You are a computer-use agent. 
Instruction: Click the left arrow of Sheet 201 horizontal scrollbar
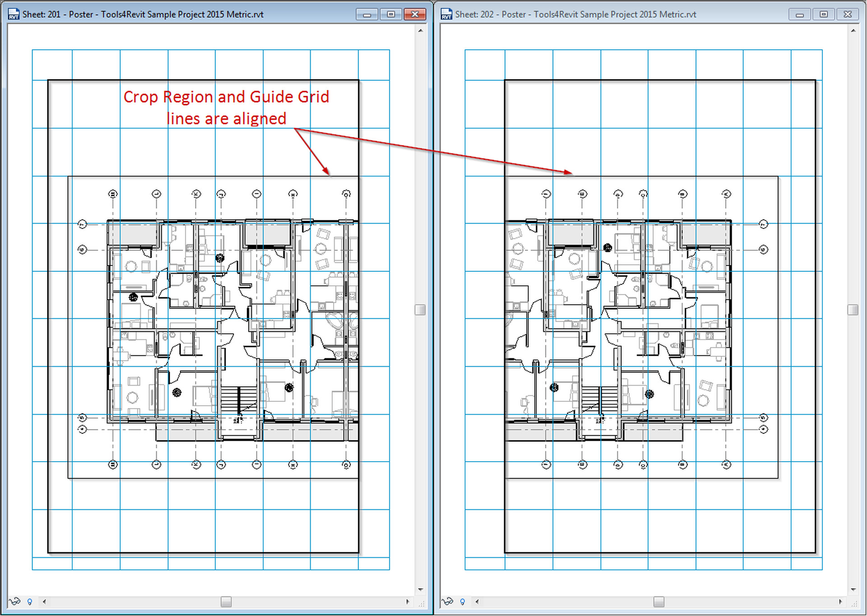[43, 602]
